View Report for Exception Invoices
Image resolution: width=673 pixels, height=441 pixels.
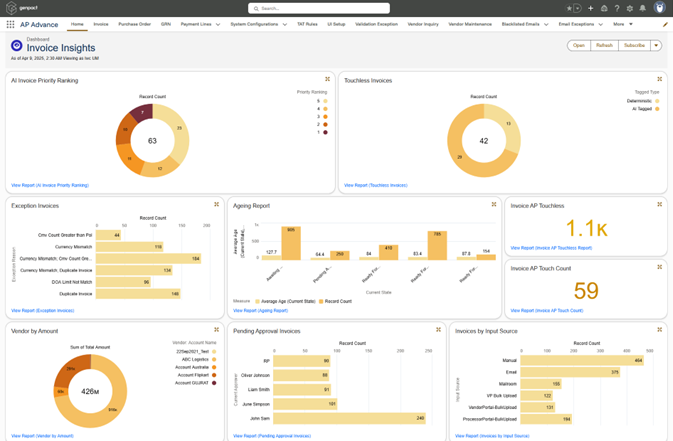point(42,310)
